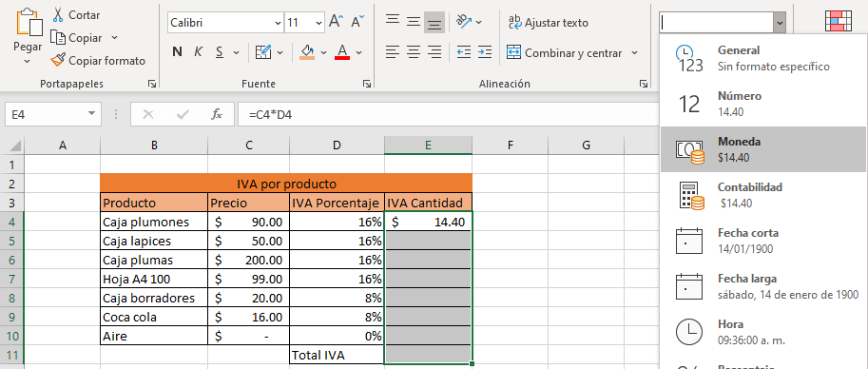Decrease font size with smaller A icon
Screen dimensions: 868x369
coord(357,22)
